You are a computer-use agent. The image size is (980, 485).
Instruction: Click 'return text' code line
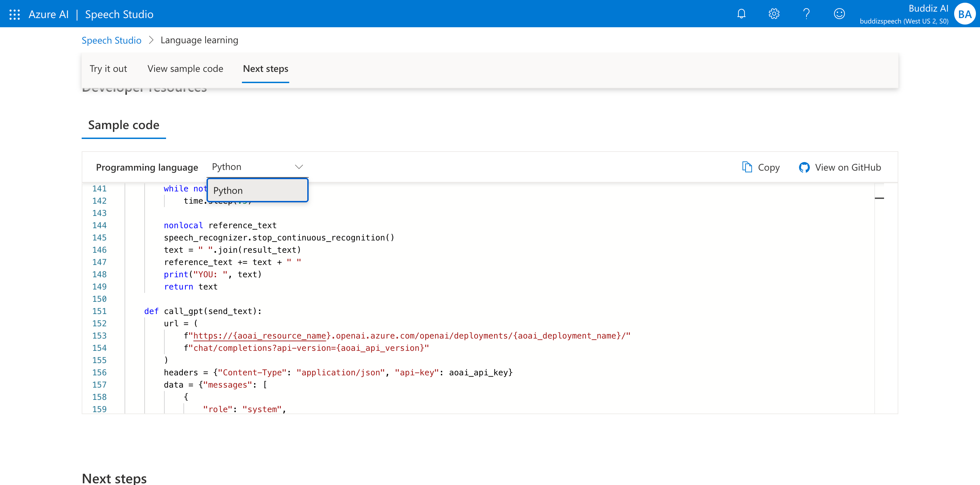click(191, 287)
